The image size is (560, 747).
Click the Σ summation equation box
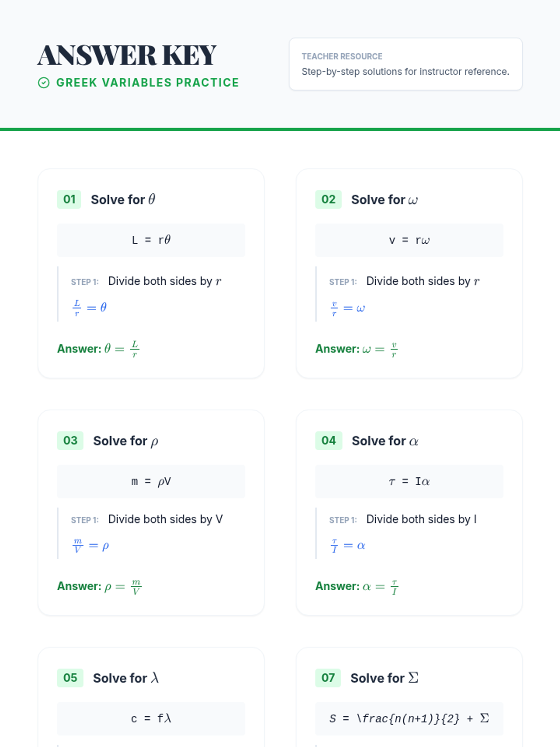click(x=409, y=719)
